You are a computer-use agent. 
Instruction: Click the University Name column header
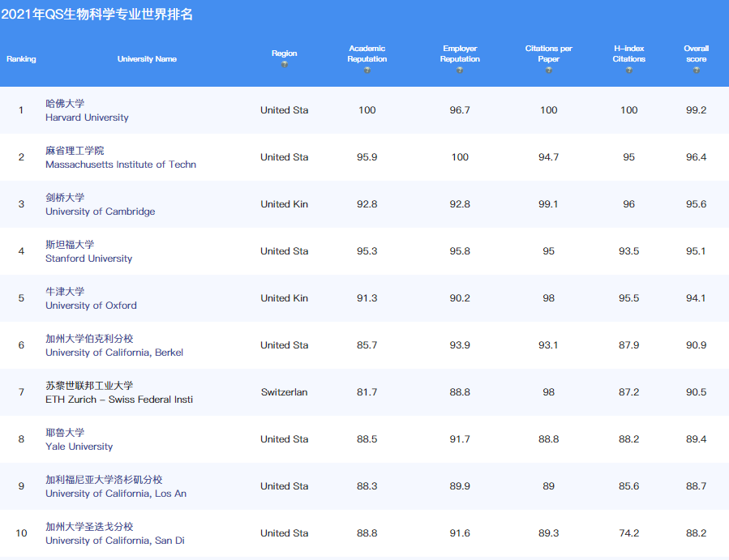click(x=147, y=59)
